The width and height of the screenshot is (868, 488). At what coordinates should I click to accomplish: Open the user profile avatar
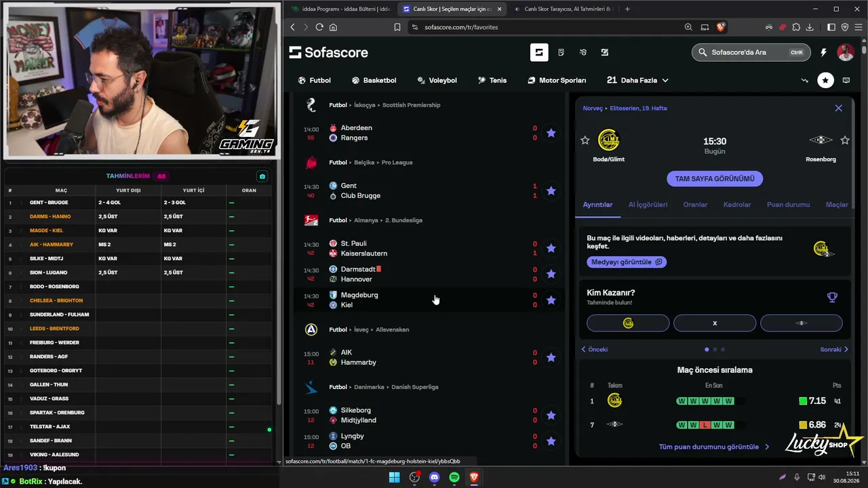pyautogui.click(x=845, y=52)
